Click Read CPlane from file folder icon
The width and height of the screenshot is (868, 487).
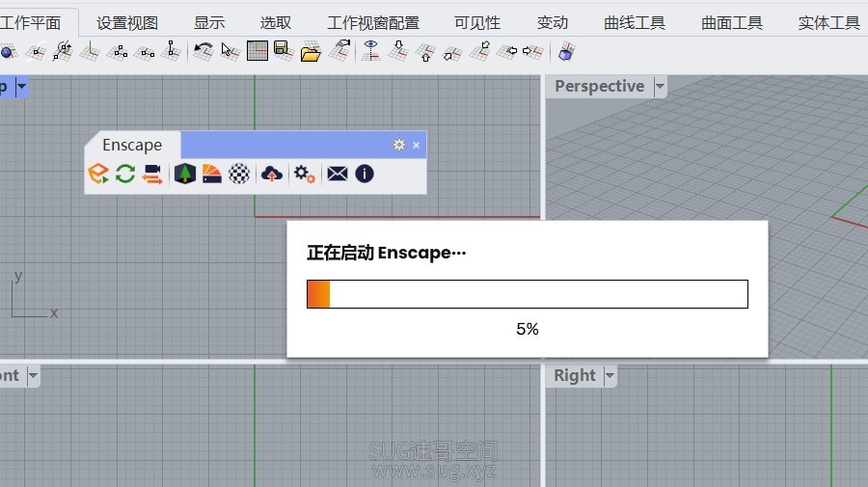click(x=312, y=52)
